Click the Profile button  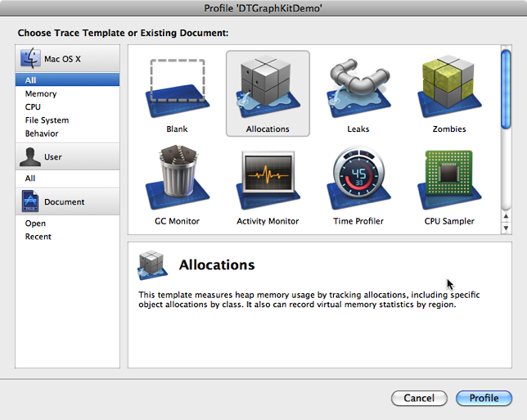coord(484,399)
